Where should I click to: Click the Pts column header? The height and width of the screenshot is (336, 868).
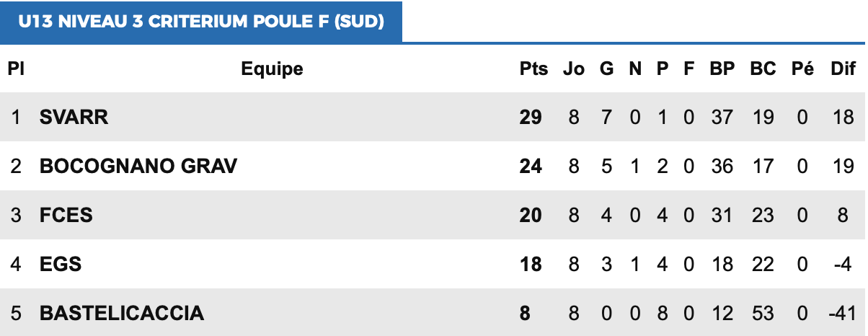[x=533, y=69]
